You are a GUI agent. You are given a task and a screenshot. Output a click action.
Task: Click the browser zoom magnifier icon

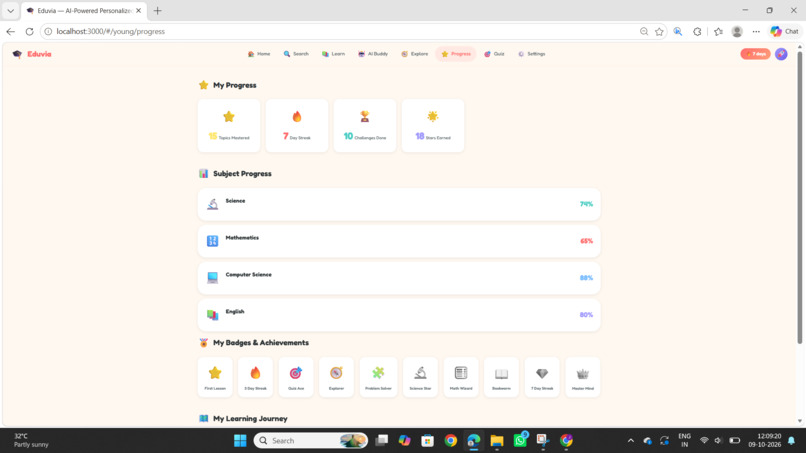click(644, 31)
